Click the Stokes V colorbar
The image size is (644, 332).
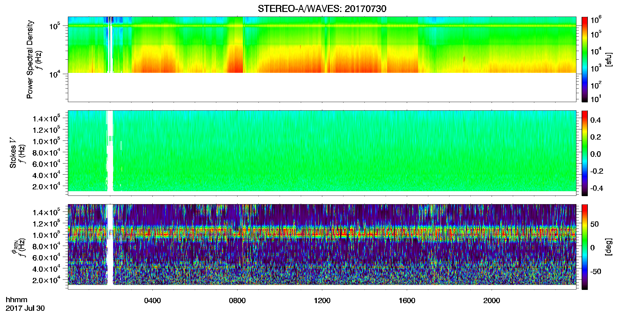(585, 153)
